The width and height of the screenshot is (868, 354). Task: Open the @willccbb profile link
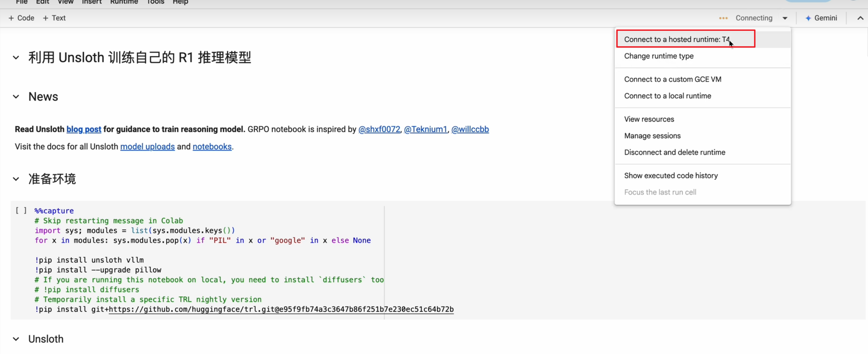470,129
